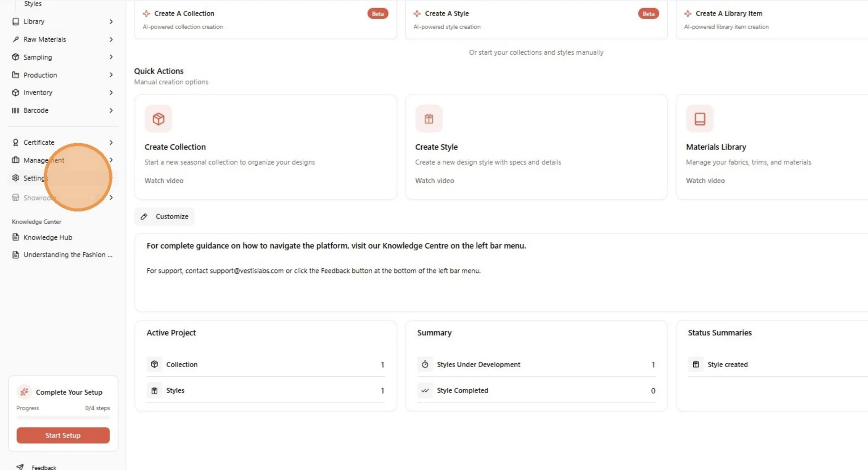Click the setup progress bar
This screenshot has width=868, height=470.
click(x=63, y=418)
